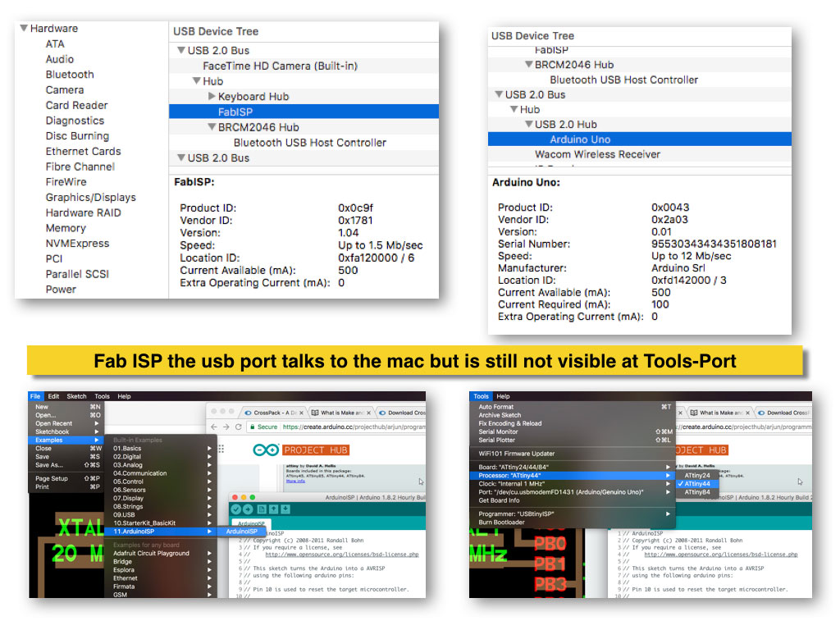This screenshot has height=630, width=840.
Task: Select Power in the Hardware sidebar
Action: [x=61, y=290]
